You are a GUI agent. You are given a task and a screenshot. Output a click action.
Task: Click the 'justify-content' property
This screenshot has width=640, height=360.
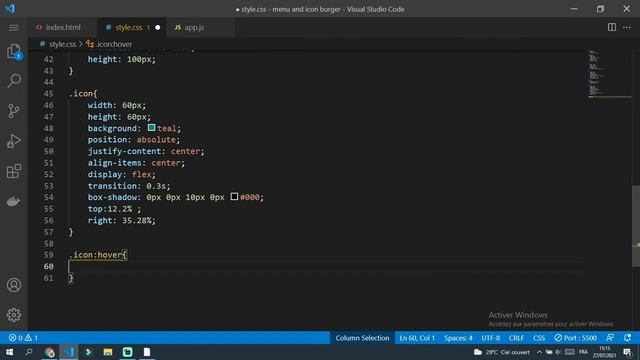point(124,151)
